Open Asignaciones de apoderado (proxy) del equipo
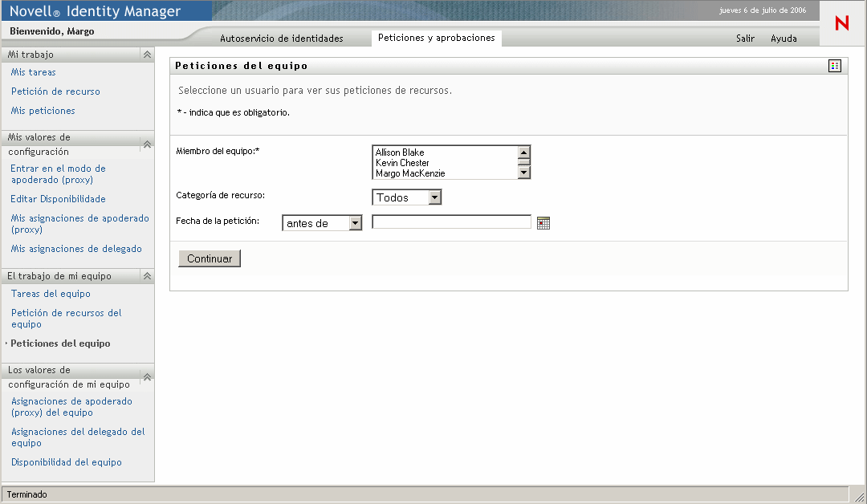This screenshot has width=867, height=504. 71,407
